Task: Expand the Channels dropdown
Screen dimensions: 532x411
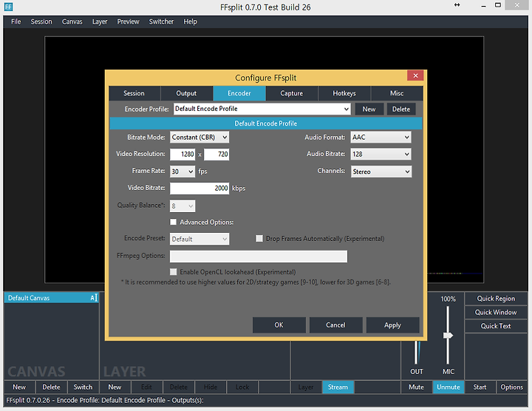Action: tap(381, 171)
